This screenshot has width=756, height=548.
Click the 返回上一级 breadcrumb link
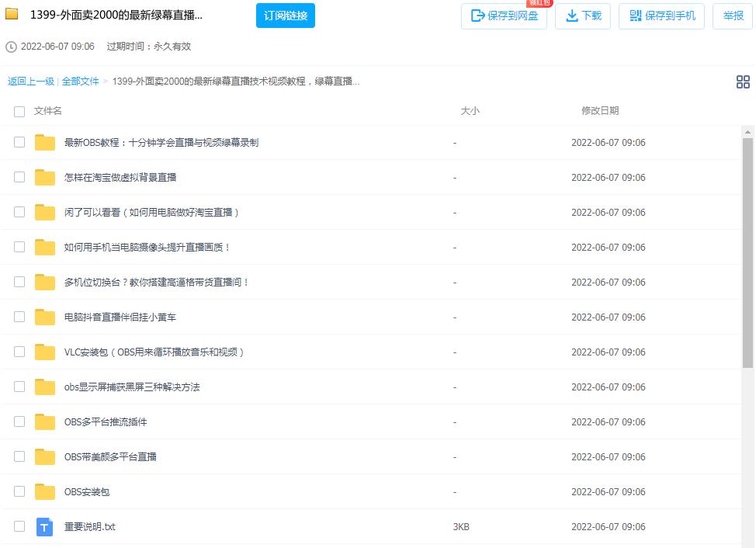point(31,82)
